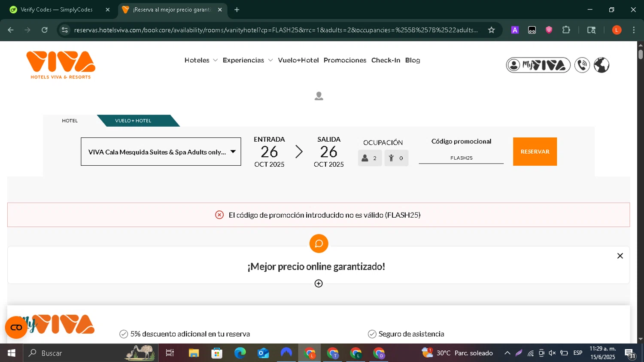
Task: Go to the Check-In page
Action: click(x=386, y=60)
